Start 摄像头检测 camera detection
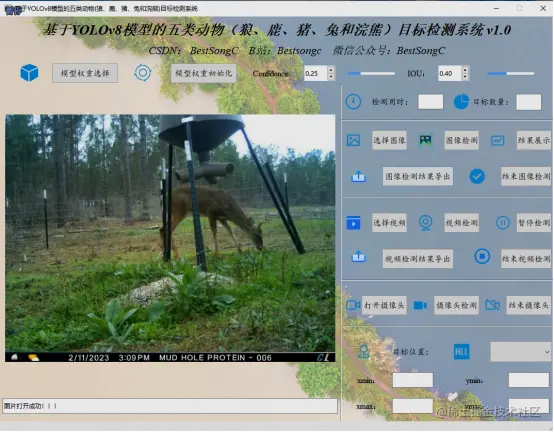 (456, 305)
